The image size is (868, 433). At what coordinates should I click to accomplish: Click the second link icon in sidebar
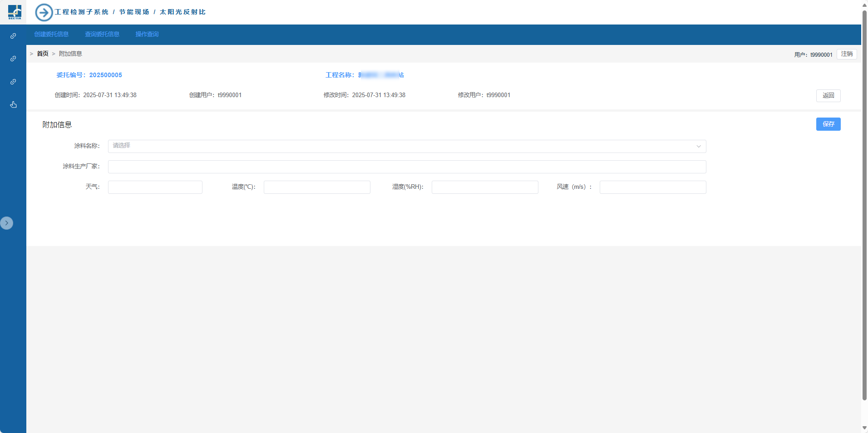(13, 59)
